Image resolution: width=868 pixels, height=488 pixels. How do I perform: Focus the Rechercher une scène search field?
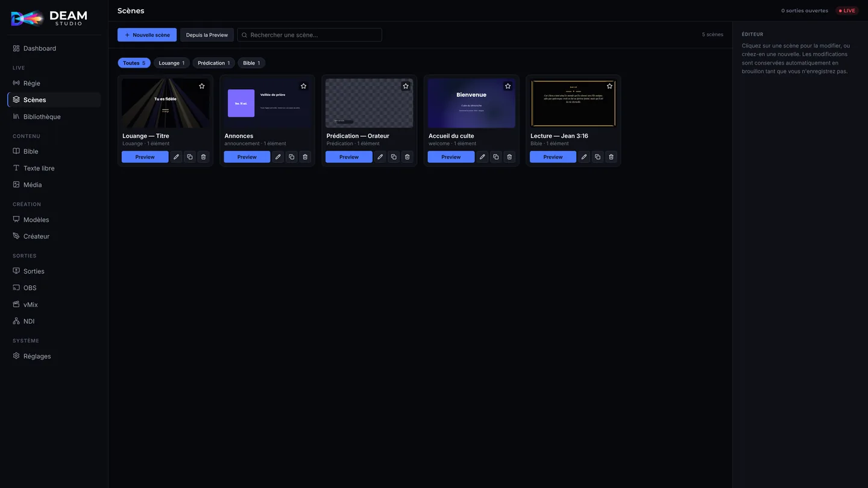point(310,35)
